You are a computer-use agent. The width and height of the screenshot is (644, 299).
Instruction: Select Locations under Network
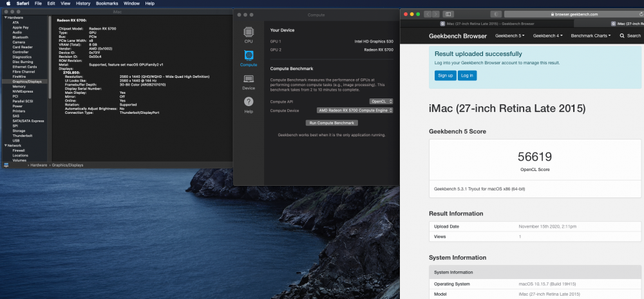click(20, 156)
